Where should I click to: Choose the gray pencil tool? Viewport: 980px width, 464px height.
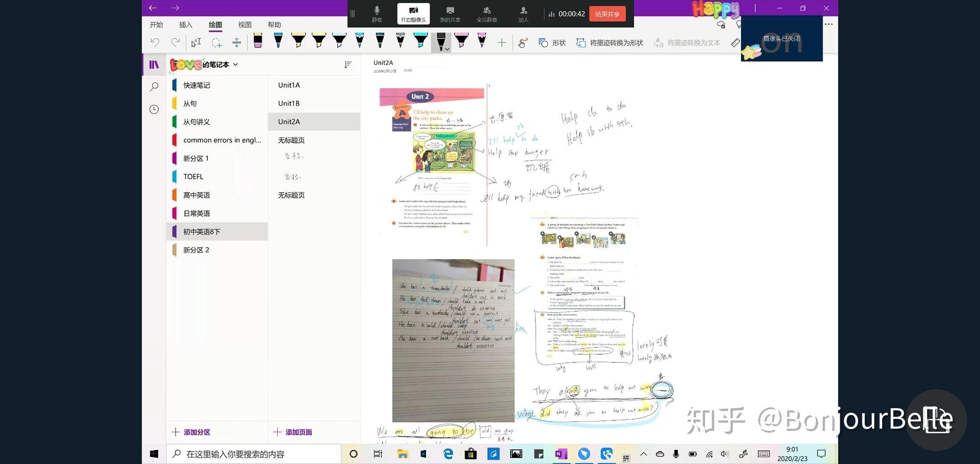coord(400,41)
